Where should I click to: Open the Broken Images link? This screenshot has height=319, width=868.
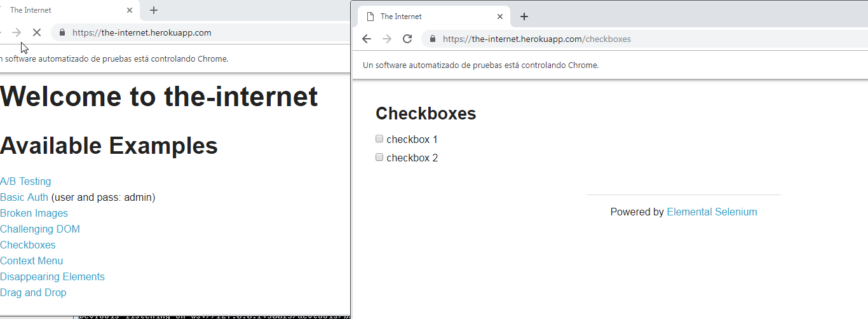[x=34, y=214]
